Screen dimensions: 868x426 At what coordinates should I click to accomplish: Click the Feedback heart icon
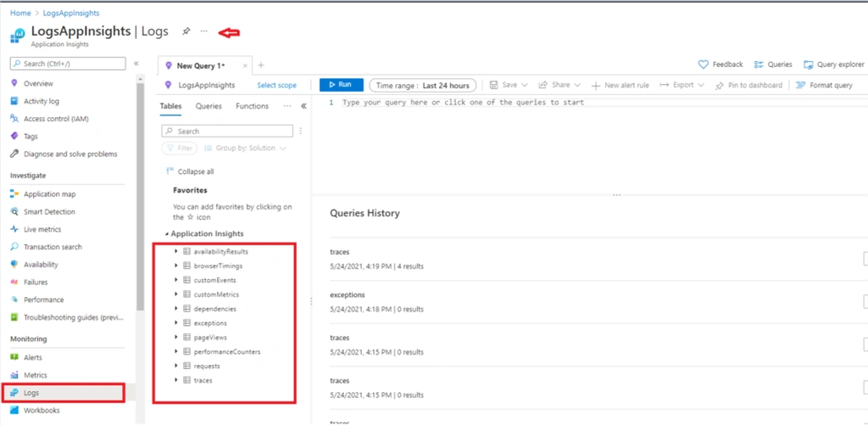click(703, 64)
